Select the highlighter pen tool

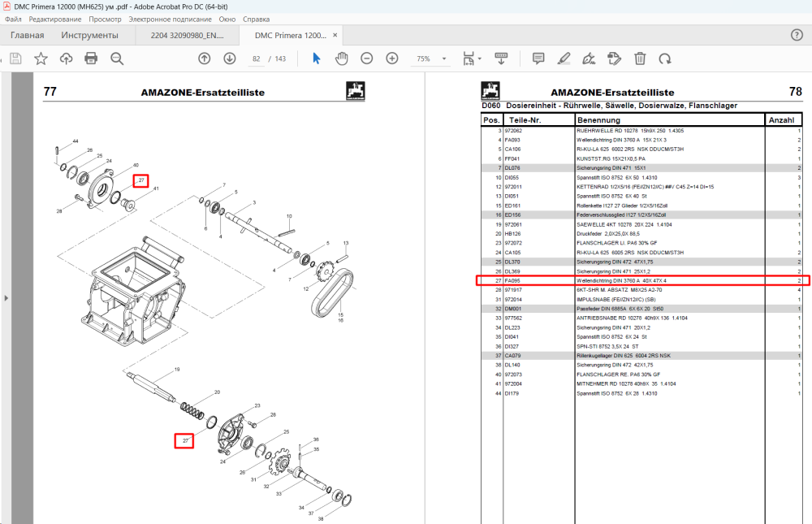click(564, 58)
